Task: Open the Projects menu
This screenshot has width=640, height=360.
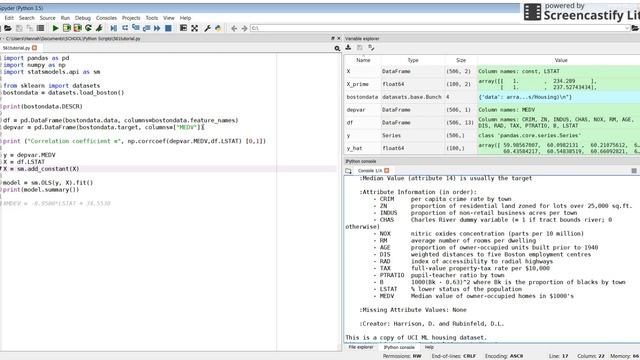Action: pos(131,18)
